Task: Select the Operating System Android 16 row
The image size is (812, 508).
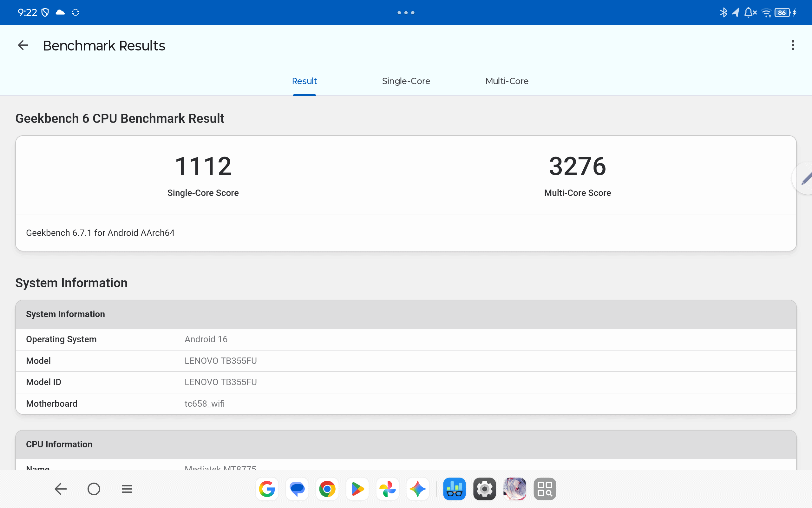Action: coord(406,339)
